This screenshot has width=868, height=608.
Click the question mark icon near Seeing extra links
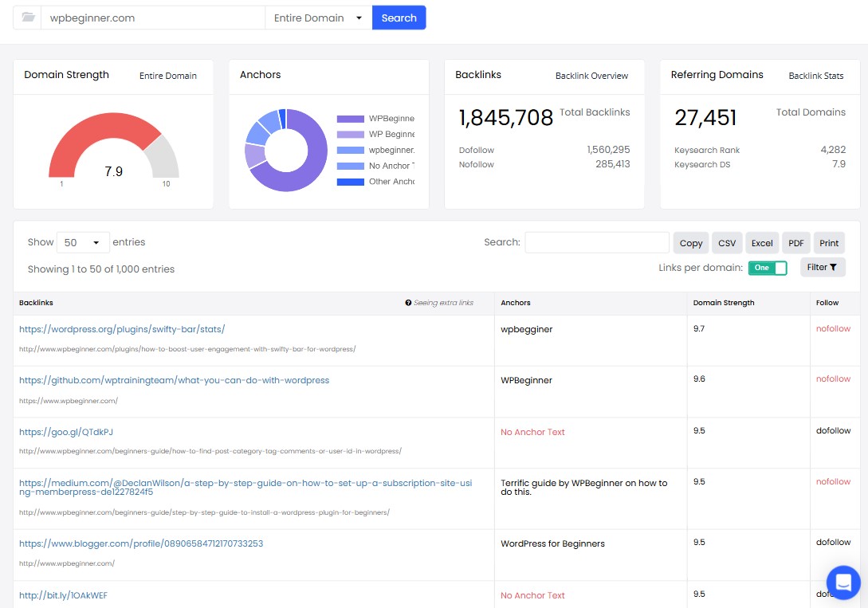pos(408,303)
